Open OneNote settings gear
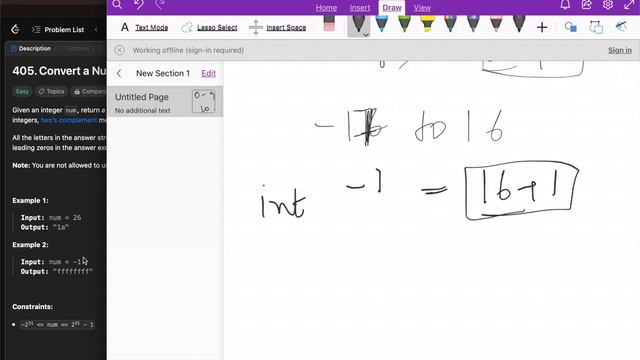This screenshot has height=360, width=640. point(608,4)
